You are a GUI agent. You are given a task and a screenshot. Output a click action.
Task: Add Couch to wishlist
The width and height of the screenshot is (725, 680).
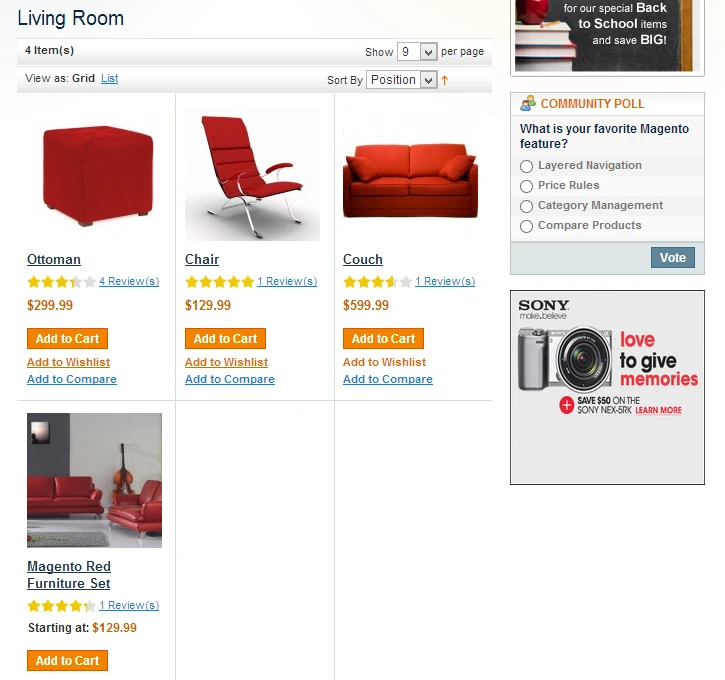click(x=384, y=362)
